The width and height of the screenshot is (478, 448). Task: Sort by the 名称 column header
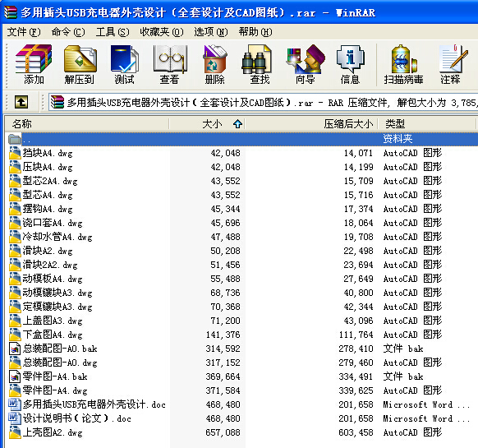pyautogui.click(x=86, y=124)
